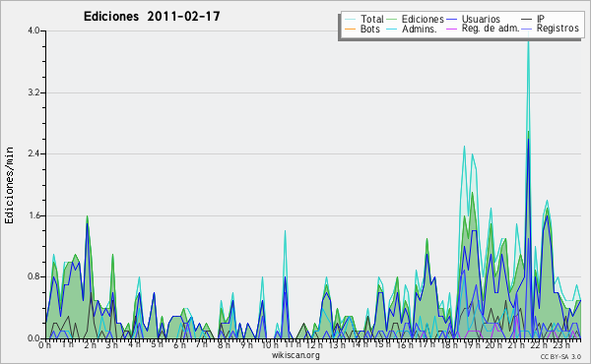The width and height of the screenshot is (591, 364).
Task: Click the dark IP legend line swatch
Action: [526, 20]
